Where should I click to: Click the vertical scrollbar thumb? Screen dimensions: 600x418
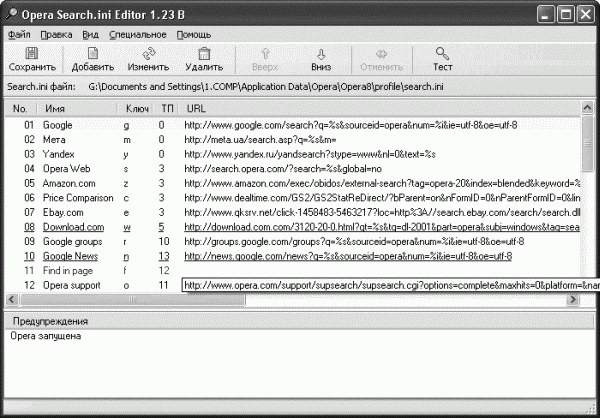coord(587,144)
